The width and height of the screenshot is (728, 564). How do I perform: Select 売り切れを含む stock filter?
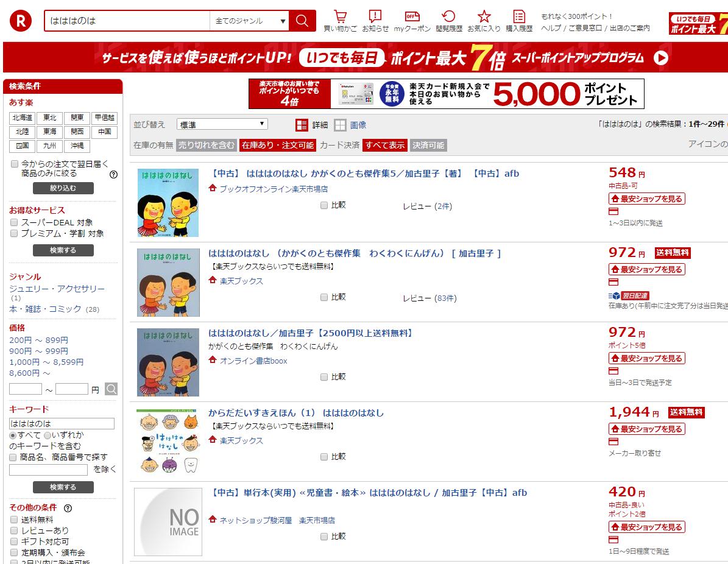coord(207,146)
